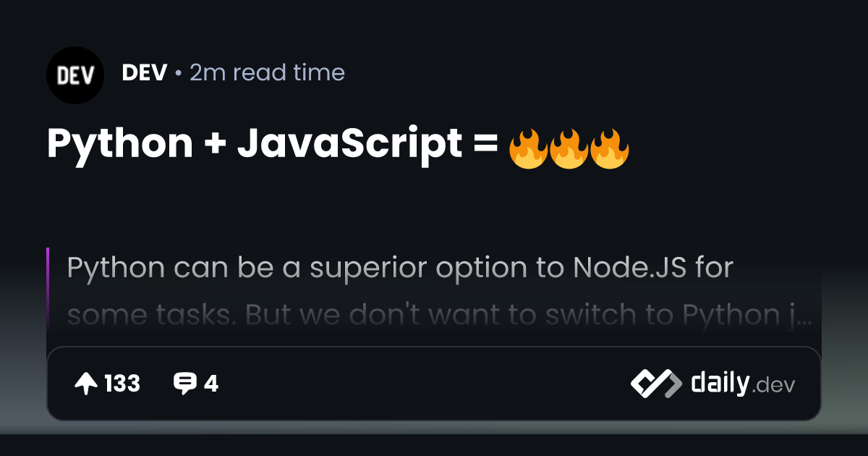
Task: Click the 2m read time label
Action: pos(267,72)
